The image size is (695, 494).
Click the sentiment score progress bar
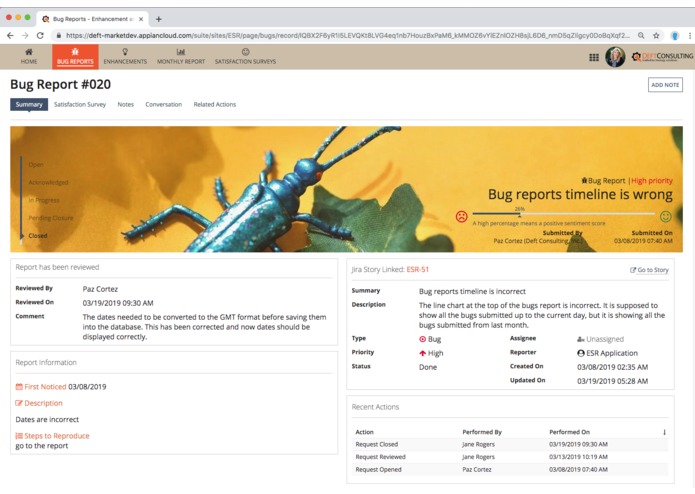pos(563,214)
